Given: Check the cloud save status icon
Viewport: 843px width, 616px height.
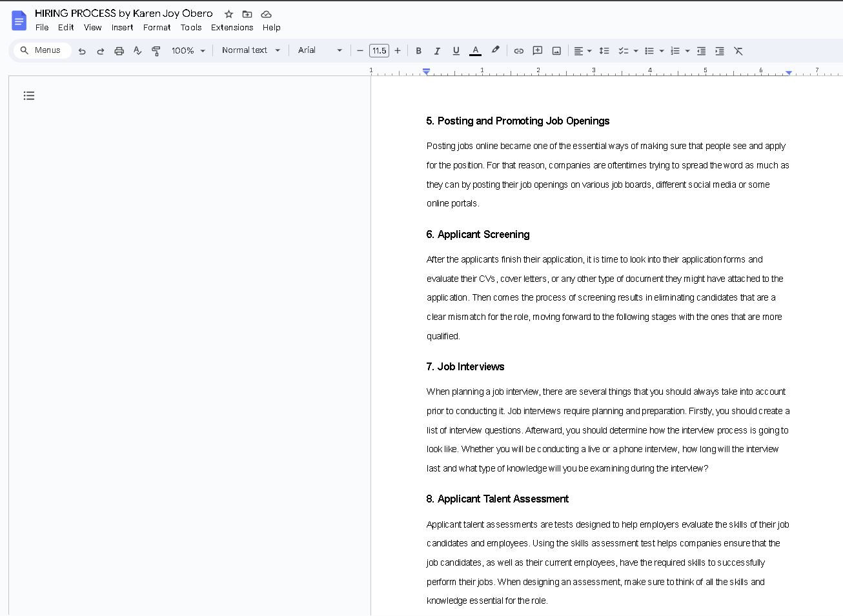Looking at the screenshot, I should coord(266,14).
